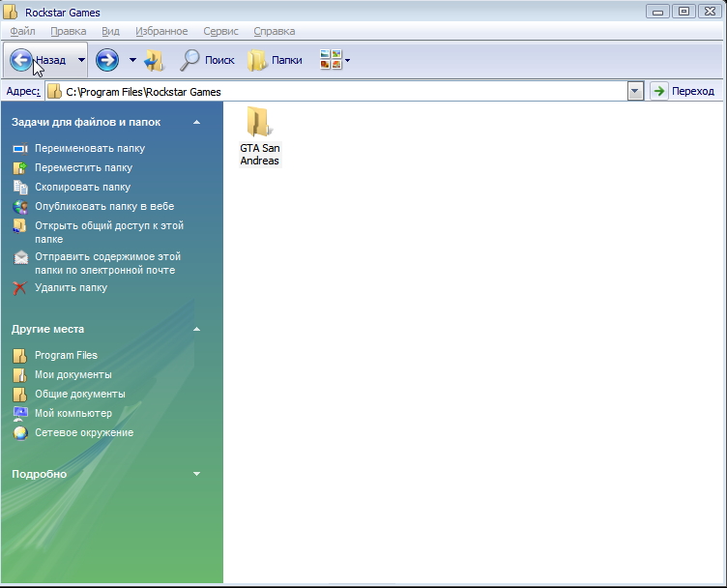The height and width of the screenshot is (588, 727).
Task: Open the Сервис menu
Action: tap(220, 31)
